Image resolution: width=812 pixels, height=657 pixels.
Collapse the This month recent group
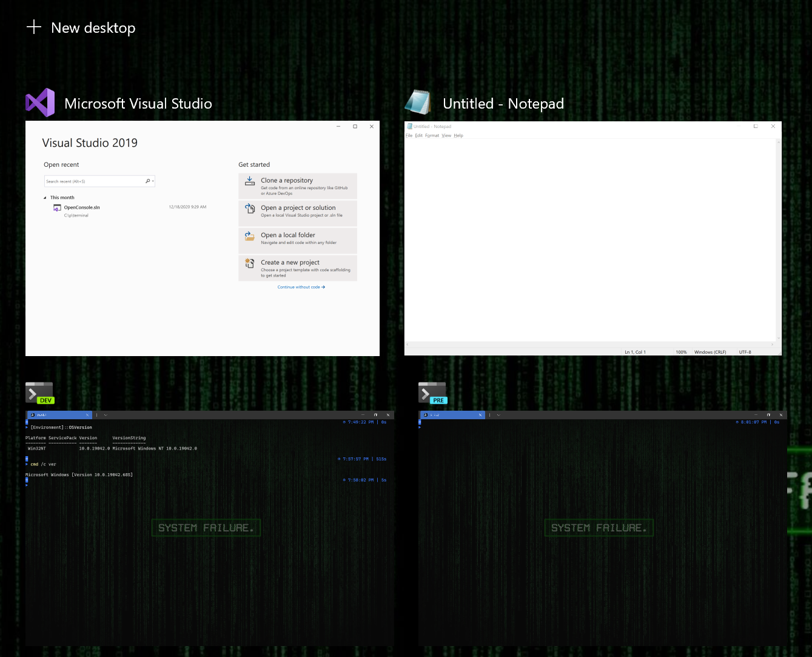pyautogui.click(x=45, y=197)
